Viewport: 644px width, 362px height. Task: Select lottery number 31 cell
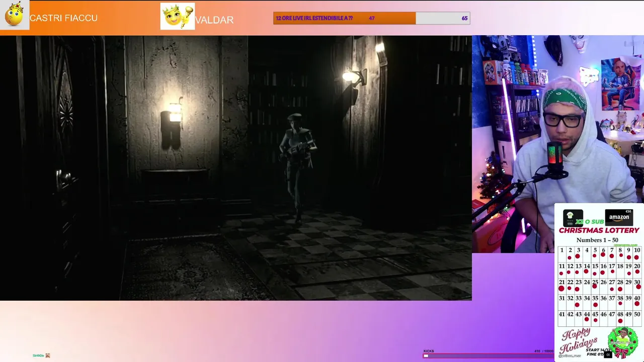tap(562, 302)
